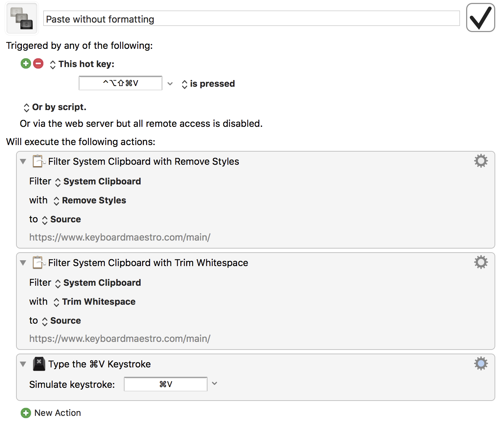Open gear menu for Trim Whitespace action
The width and height of the screenshot is (504, 425).
coord(481,262)
